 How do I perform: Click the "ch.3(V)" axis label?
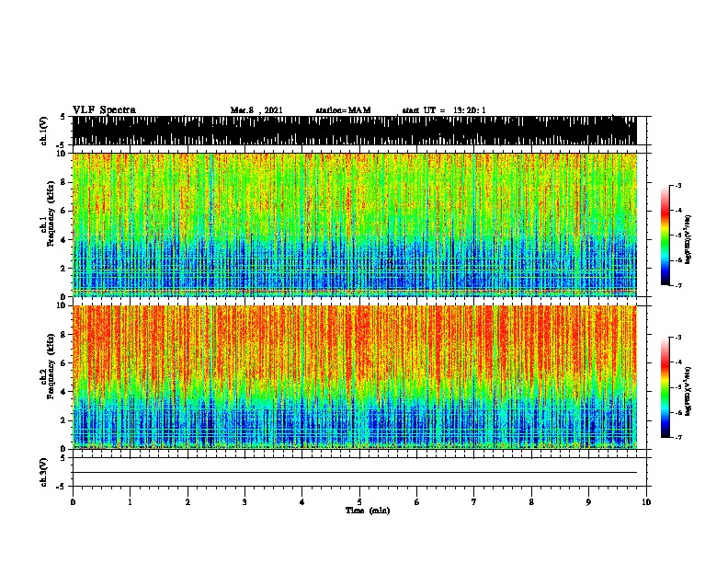[x=44, y=472]
